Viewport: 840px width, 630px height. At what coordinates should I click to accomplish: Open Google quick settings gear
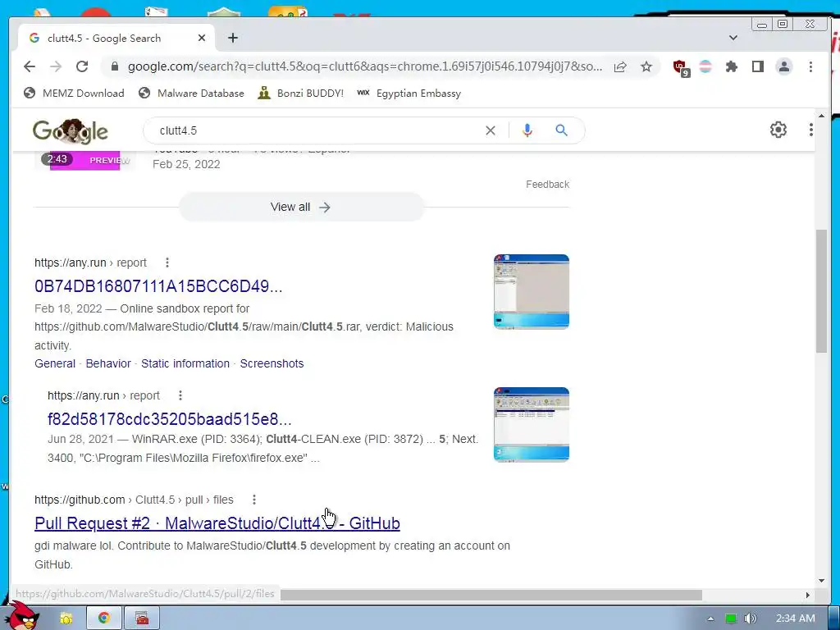778,130
